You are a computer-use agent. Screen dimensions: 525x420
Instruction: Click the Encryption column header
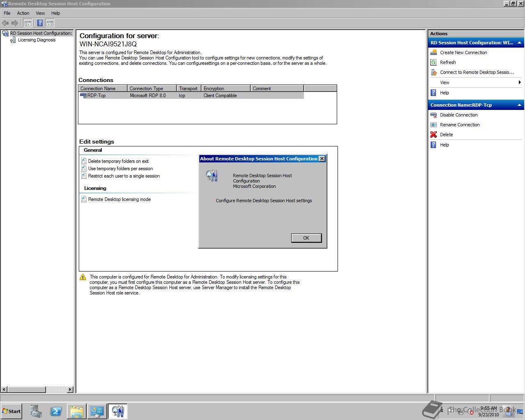(226, 89)
